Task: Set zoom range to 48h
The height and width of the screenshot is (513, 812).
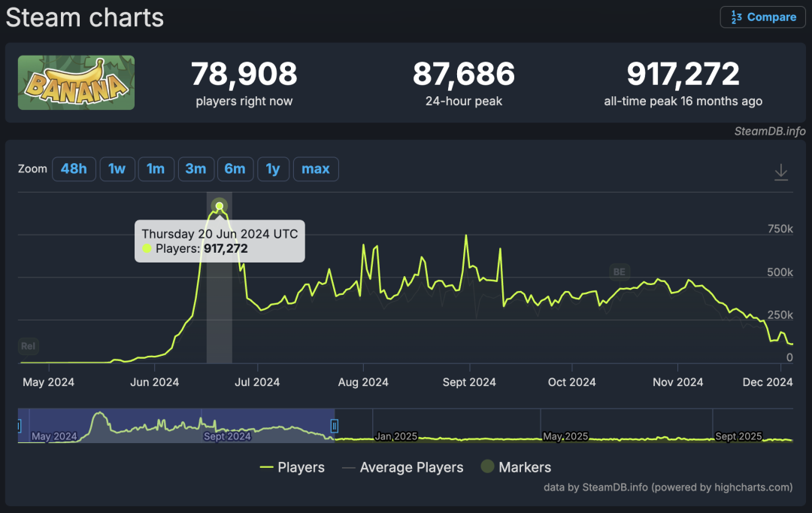Action: [74, 169]
